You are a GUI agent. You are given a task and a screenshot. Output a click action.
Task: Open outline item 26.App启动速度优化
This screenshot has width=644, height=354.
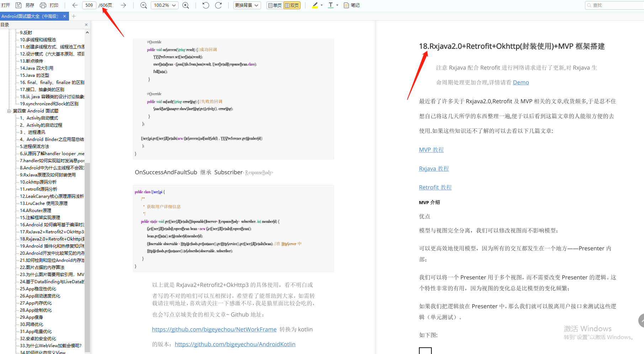pyautogui.click(x=40, y=296)
